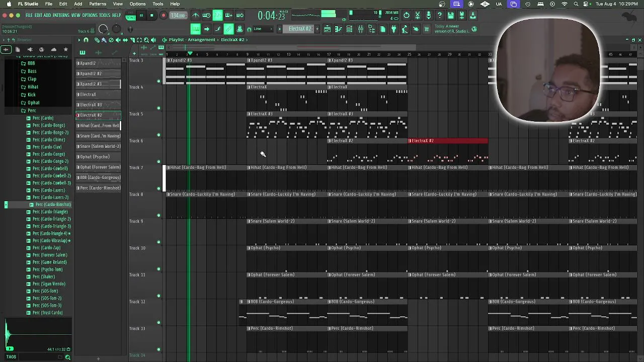Open the ElectraX #2 pattern selector
This screenshot has height=362, width=644.
click(x=301, y=29)
